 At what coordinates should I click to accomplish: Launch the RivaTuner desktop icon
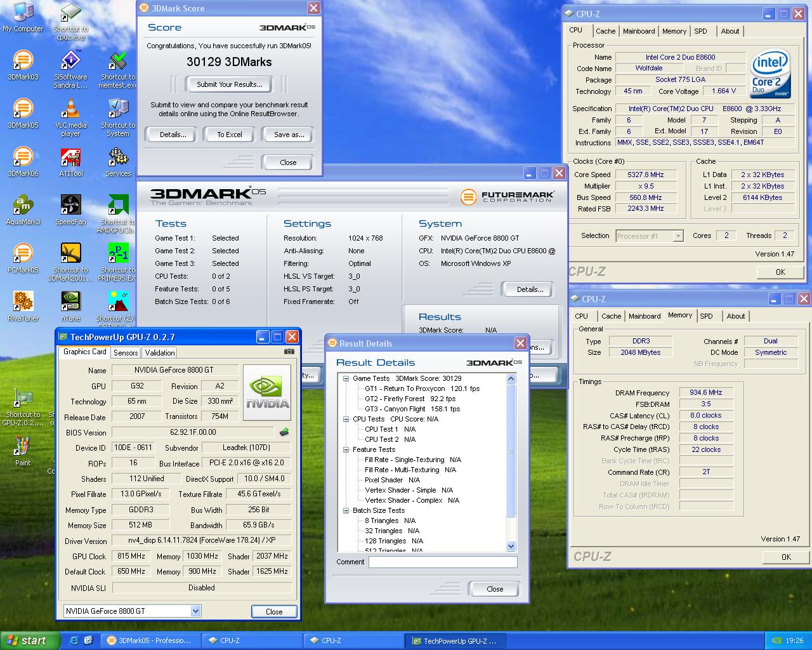click(x=23, y=307)
